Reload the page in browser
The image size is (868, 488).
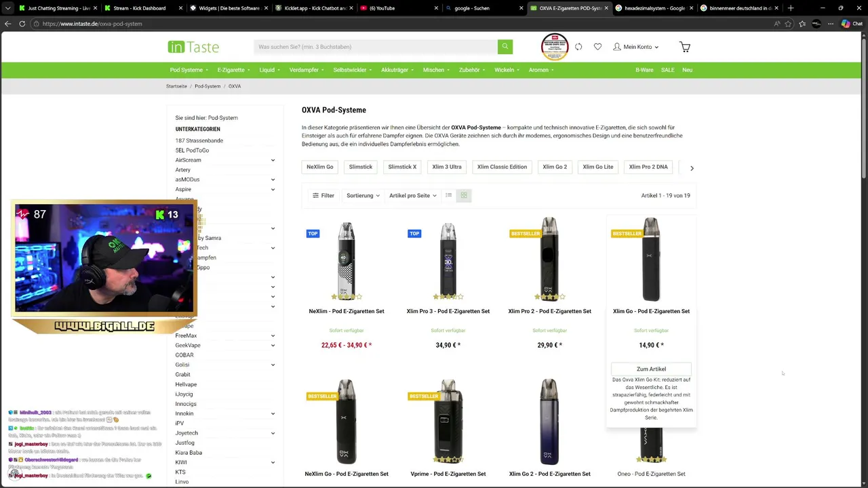coord(22,23)
